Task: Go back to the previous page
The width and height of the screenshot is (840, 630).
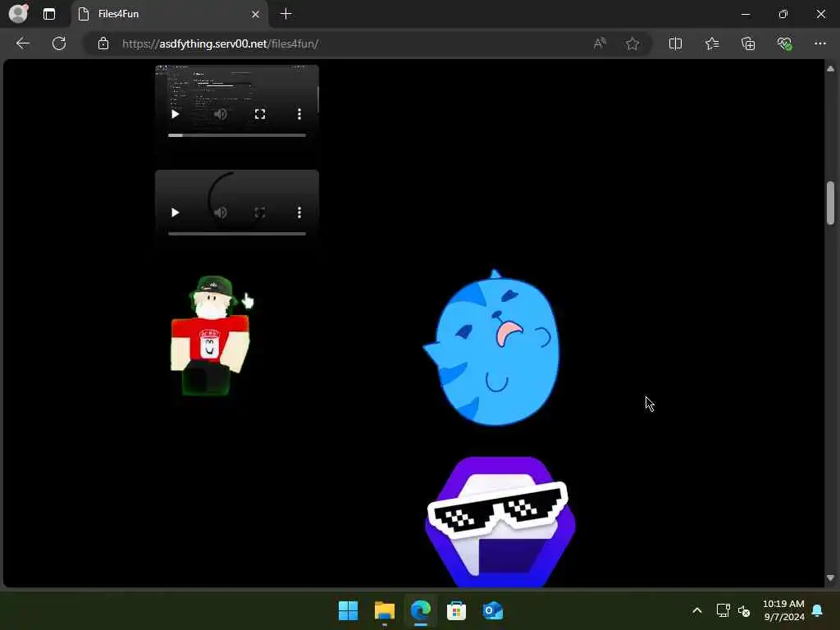Action: (22, 43)
